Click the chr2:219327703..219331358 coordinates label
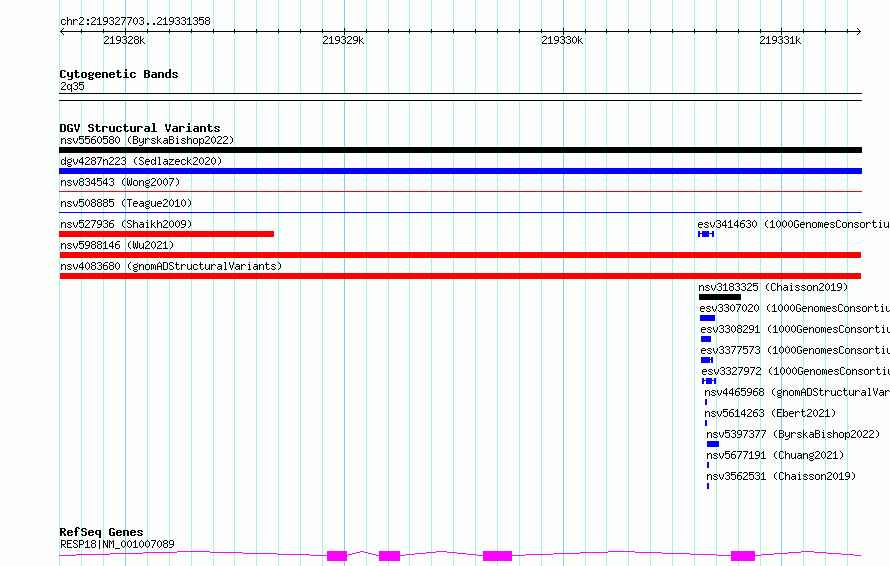 click(135, 21)
